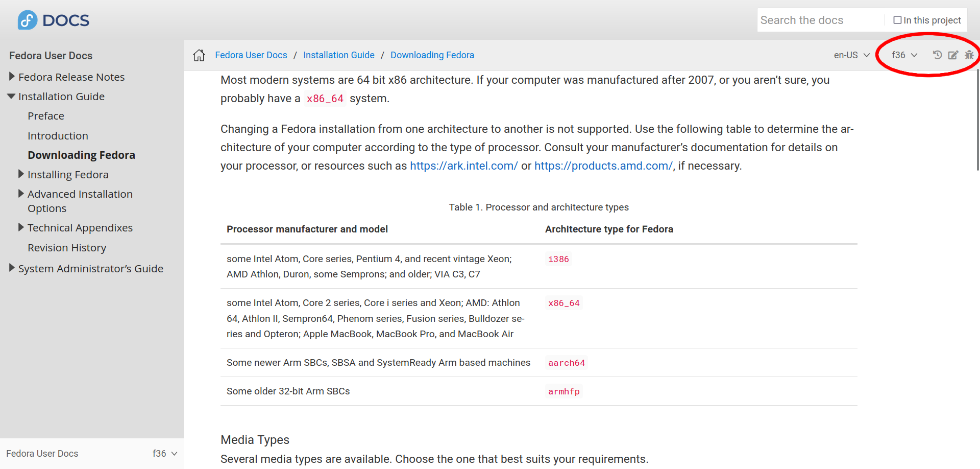Click Installation Guide breadcrumb link
980x469 pixels.
[x=339, y=55]
